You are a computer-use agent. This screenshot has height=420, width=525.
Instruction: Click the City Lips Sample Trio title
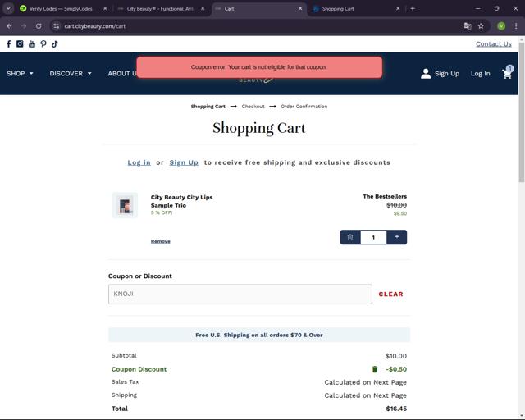click(x=181, y=201)
